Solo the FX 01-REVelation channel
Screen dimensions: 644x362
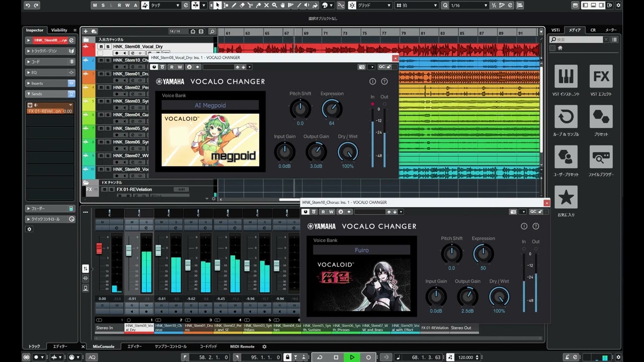[x=112, y=190]
